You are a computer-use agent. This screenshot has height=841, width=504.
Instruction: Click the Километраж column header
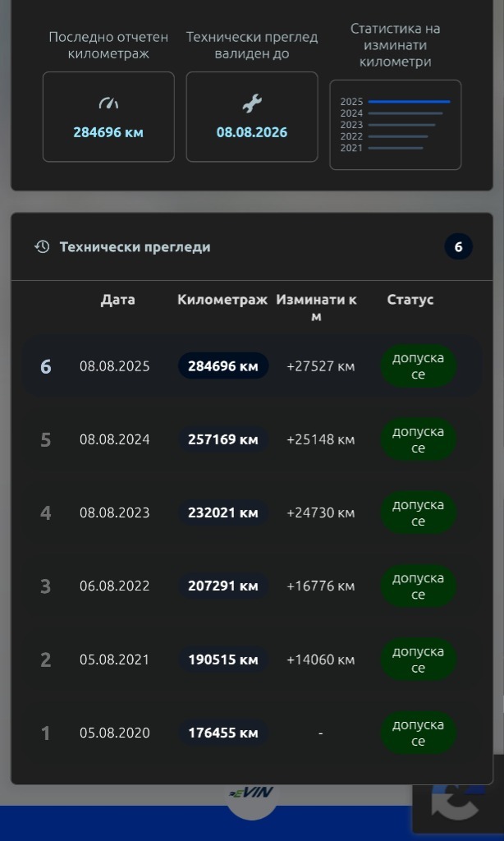point(222,299)
